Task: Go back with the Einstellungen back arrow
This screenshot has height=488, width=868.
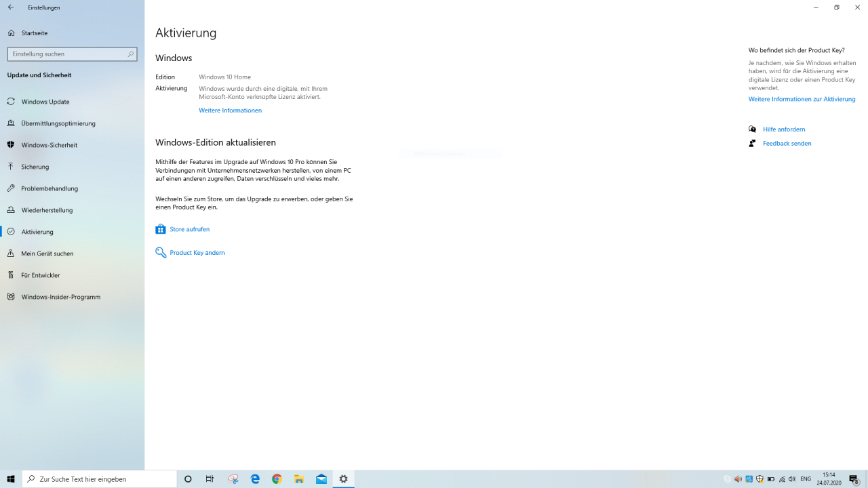Action: tap(11, 7)
